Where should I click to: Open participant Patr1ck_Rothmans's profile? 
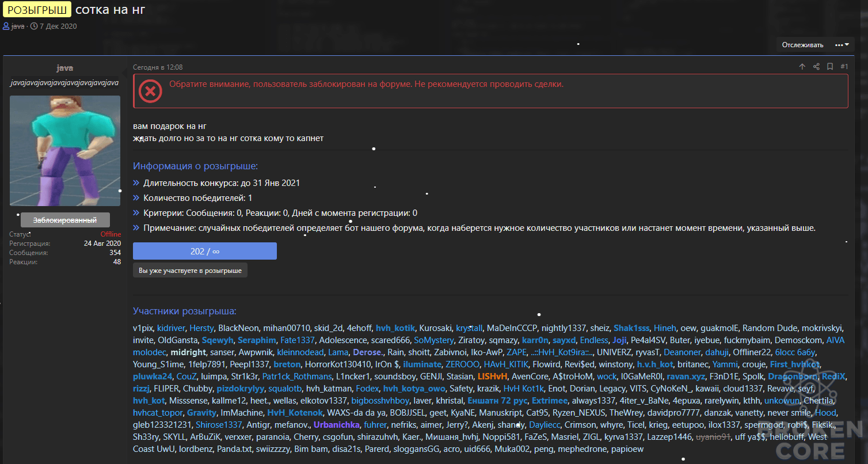297,376
